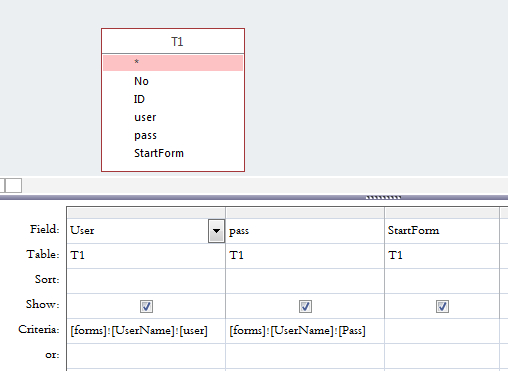
Task: Click the T1 table title bar
Action: click(x=173, y=41)
